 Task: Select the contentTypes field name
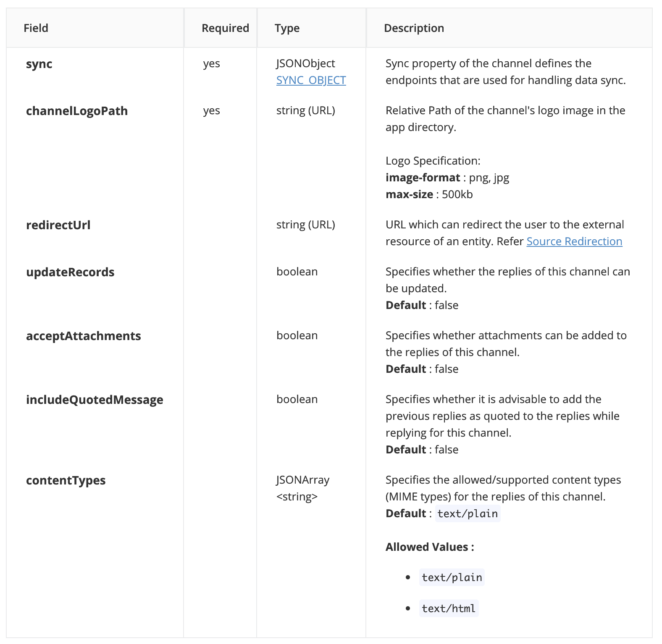66,480
